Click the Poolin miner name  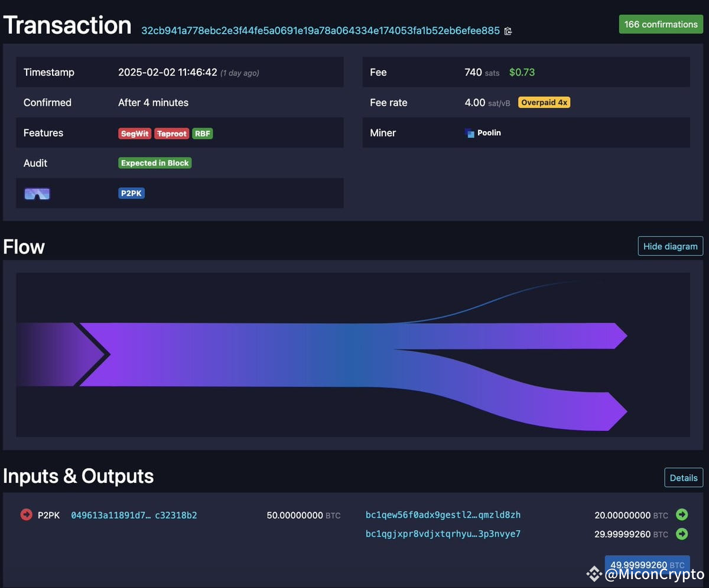489,133
